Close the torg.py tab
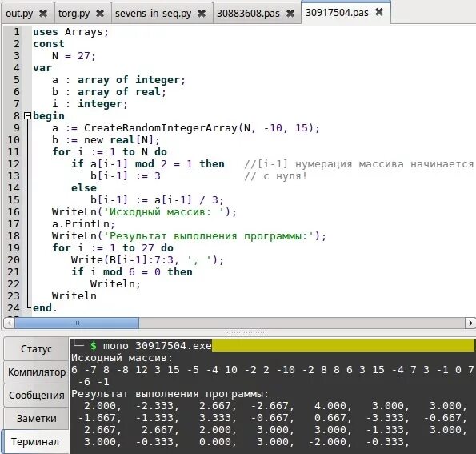This screenshot has height=454, width=476. click(100, 14)
